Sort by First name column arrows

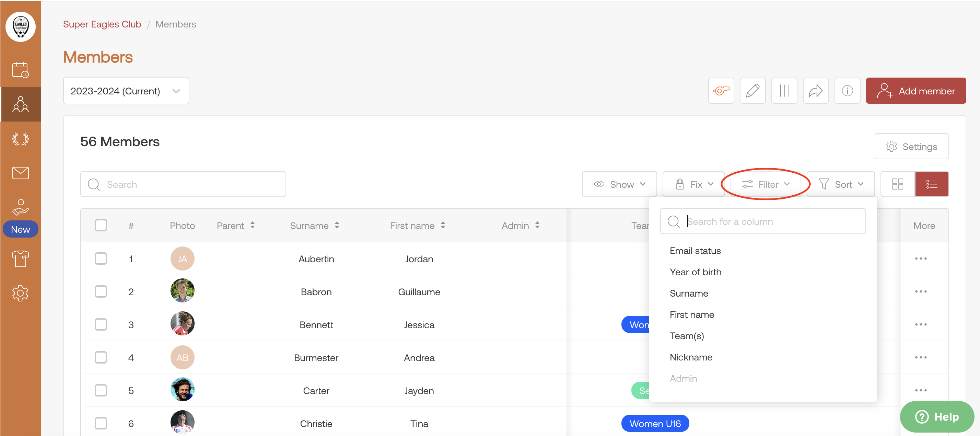click(443, 226)
